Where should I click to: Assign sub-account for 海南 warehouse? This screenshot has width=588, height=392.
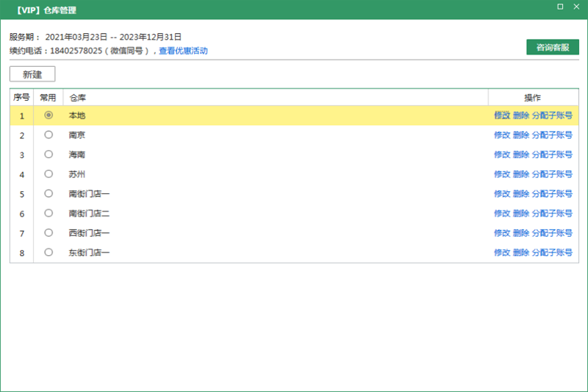[552, 155]
